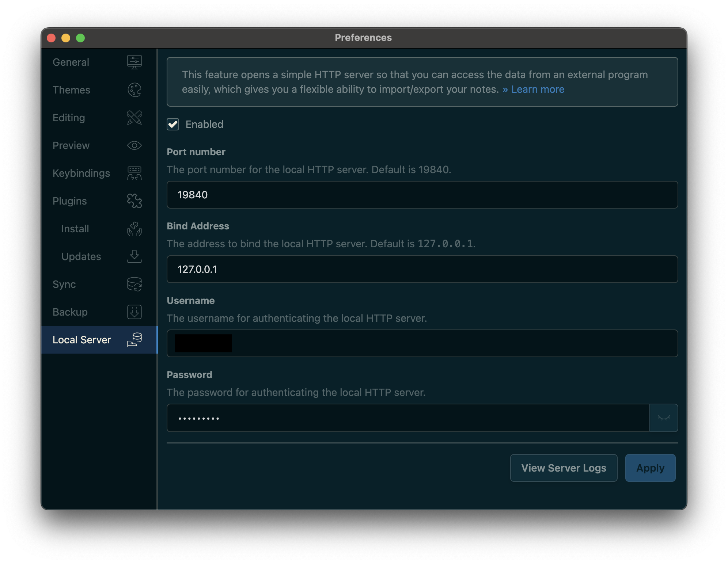Click the Updates download arrow icon
This screenshot has height=564, width=728.
point(134,256)
